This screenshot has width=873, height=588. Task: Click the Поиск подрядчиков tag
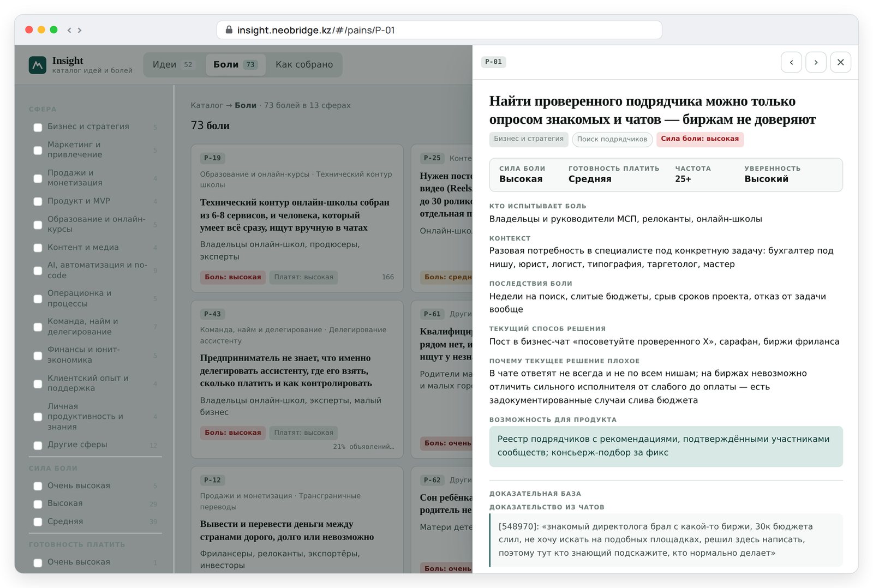(612, 139)
